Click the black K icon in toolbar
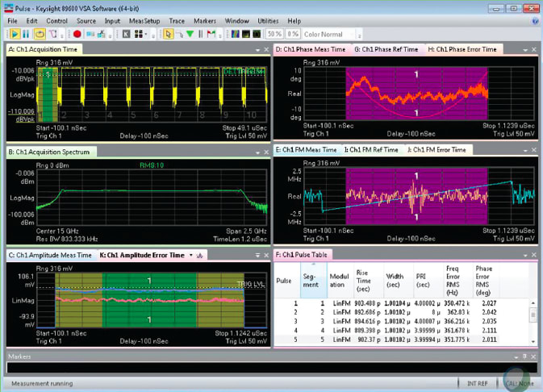The width and height of the screenshot is (543, 392). pyautogui.click(x=126, y=34)
